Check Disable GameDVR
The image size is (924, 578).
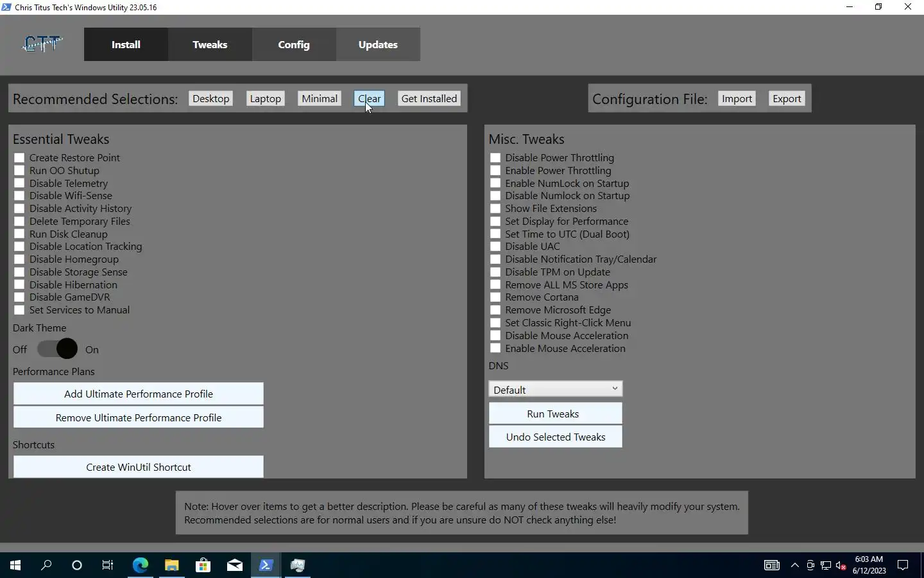19,297
